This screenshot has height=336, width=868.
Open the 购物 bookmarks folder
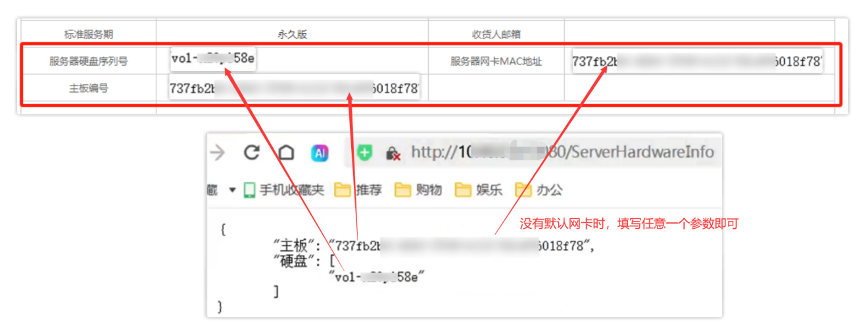pyautogui.click(x=418, y=190)
